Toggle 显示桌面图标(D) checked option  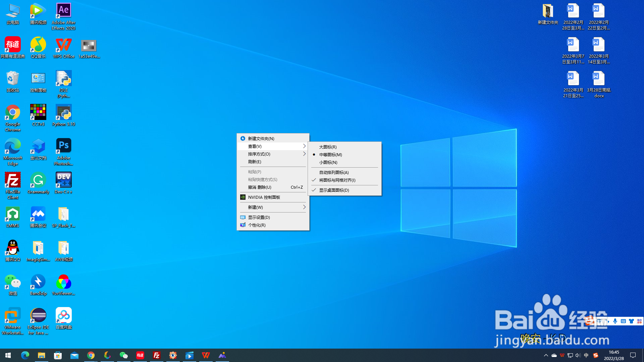pos(334,190)
